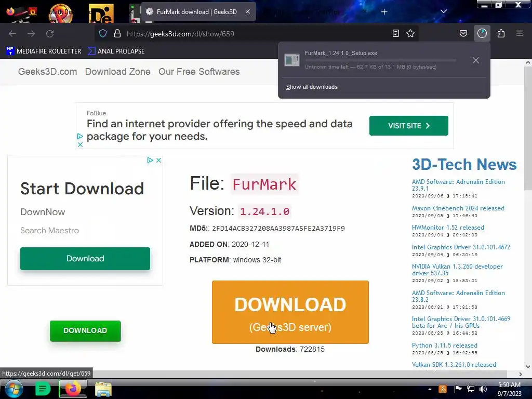The image size is (532, 399).
Task: Open Action Center flag tray icon
Action: [x=458, y=389]
